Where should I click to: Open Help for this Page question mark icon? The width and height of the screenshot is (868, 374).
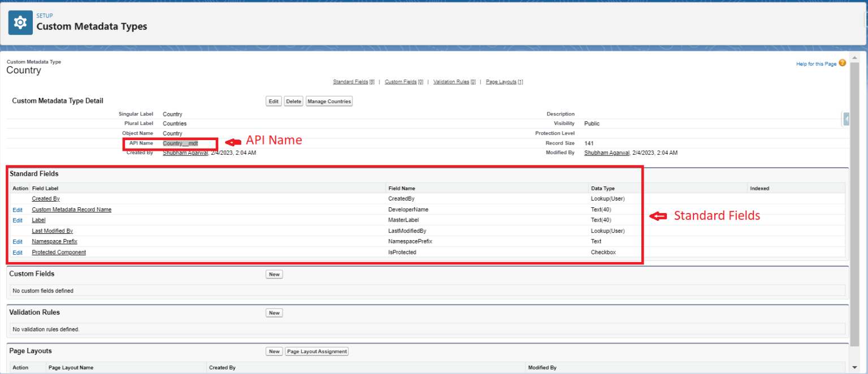(x=841, y=63)
